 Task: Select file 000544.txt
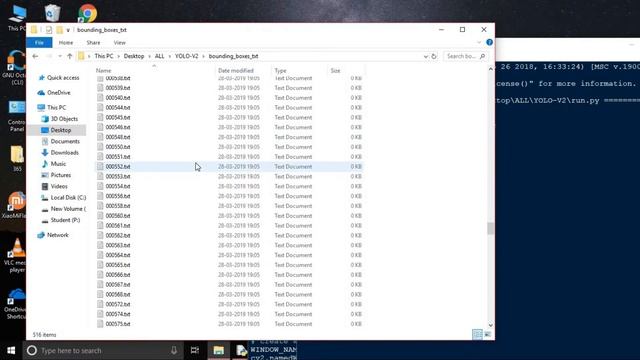point(229,107)
